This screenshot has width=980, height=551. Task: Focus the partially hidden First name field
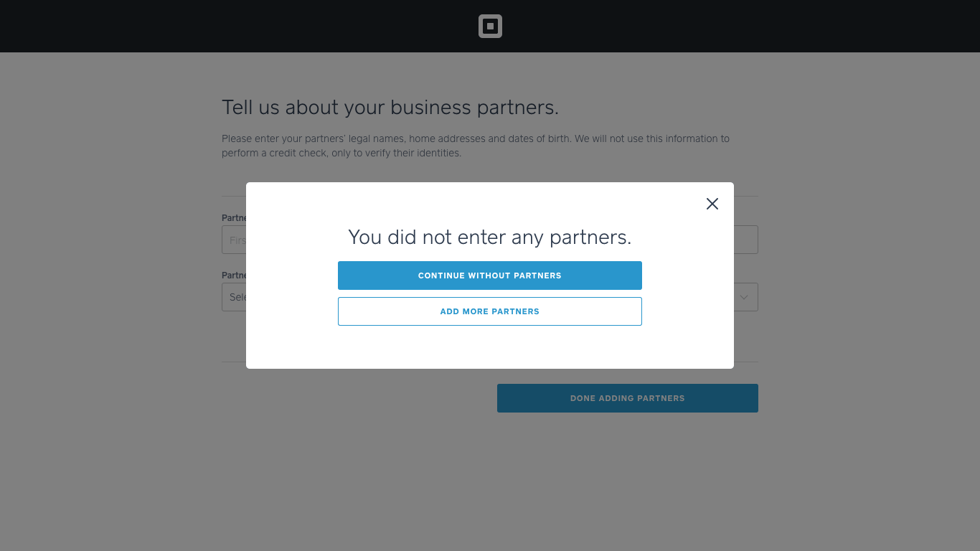click(234, 240)
